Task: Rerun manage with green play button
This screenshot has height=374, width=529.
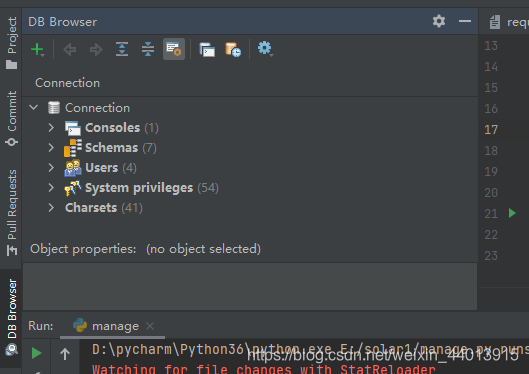Action: [x=36, y=353]
